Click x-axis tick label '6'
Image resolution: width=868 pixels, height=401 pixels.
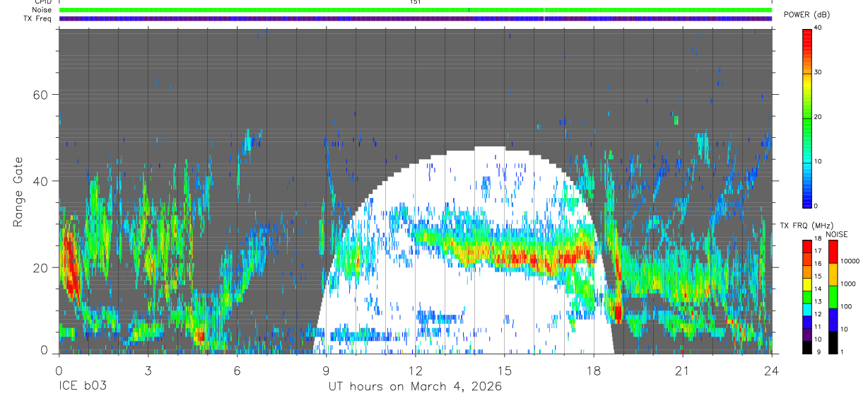coord(237,371)
